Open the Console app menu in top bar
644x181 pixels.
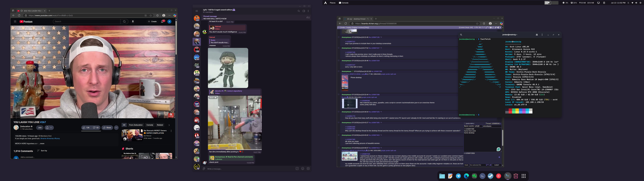click(344, 3)
